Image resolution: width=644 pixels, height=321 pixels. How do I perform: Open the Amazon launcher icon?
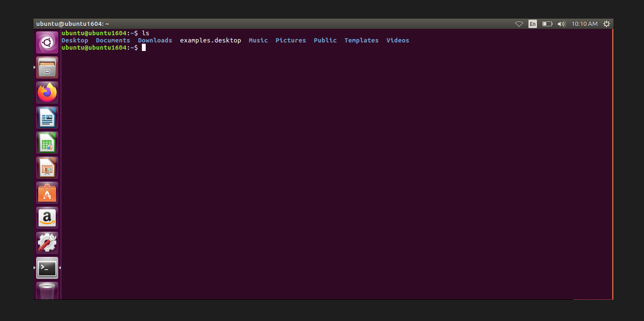[47, 218]
